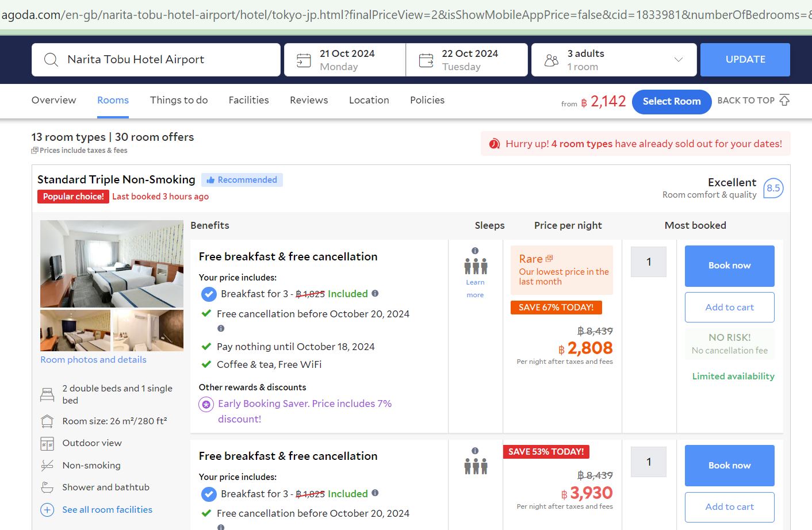812x530 pixels.
Task: Toggle Breakfast for 3 checkmark in first offer
Action: click(209, 294)
